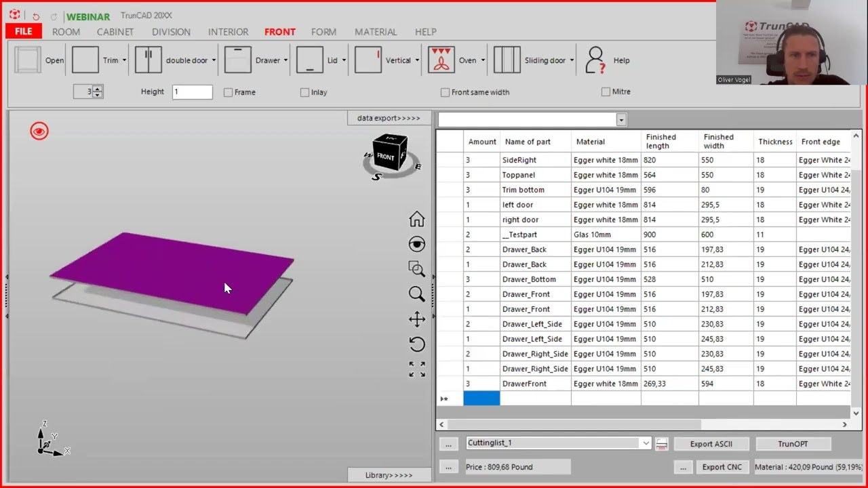Click Export CNC button

pos(722,467)
